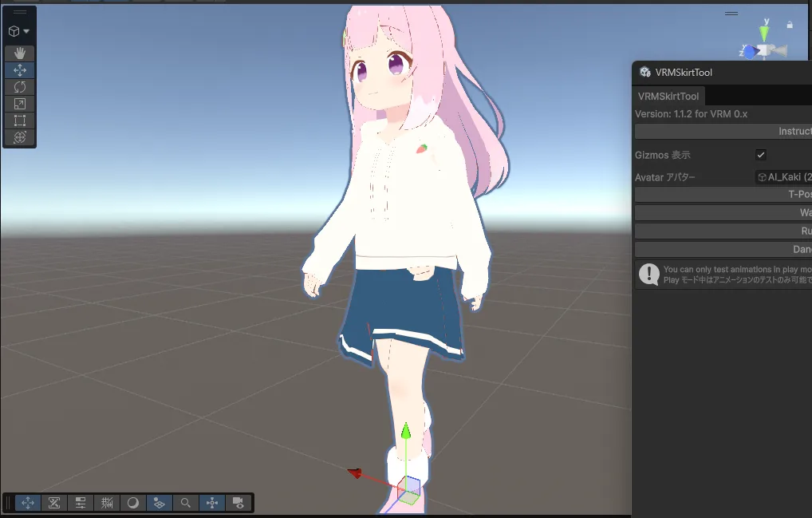Click the red X arrow of move gizmo
The image size is (812, 518).
pos(355,473)
